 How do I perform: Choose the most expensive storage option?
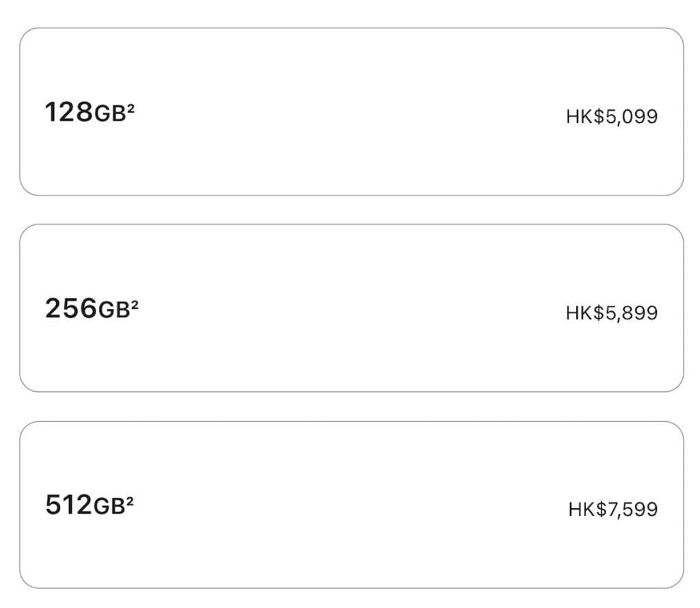(x=351, y=505)
